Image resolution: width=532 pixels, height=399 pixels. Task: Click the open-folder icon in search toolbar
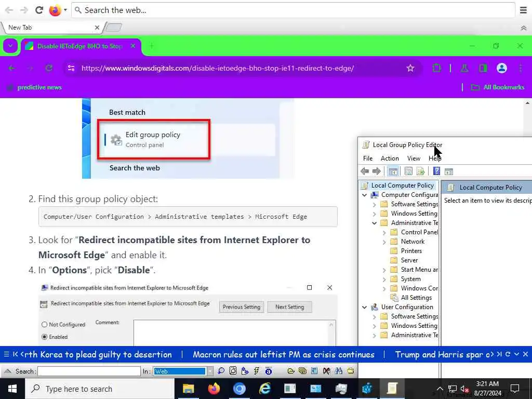tap(291, 371)
